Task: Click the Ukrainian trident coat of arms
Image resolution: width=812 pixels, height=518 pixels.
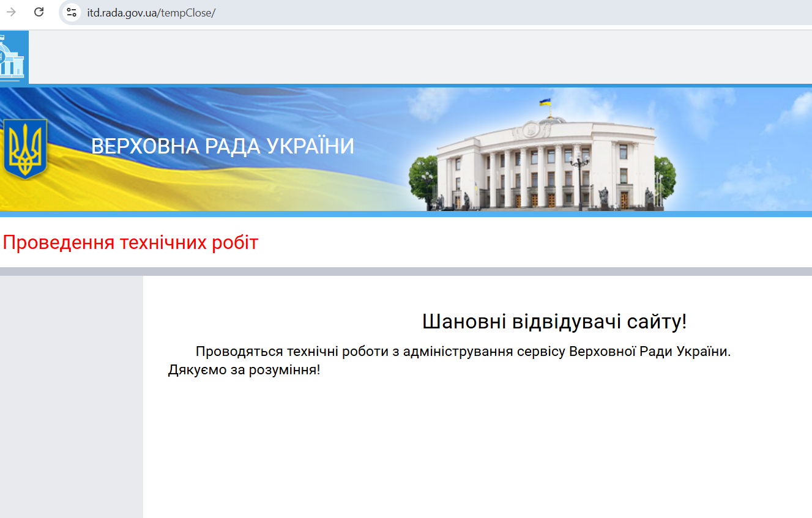Action: (x=25, y=149)
